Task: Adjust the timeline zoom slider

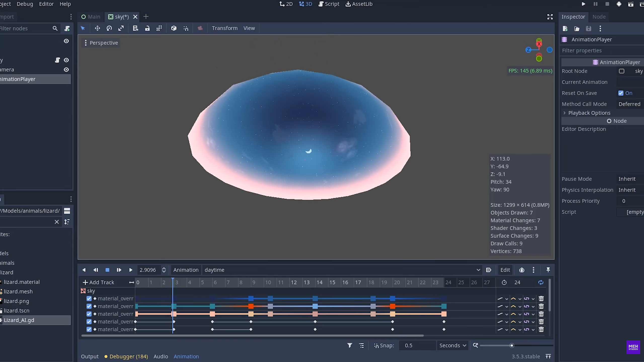Action: click(x=512, y=345)
